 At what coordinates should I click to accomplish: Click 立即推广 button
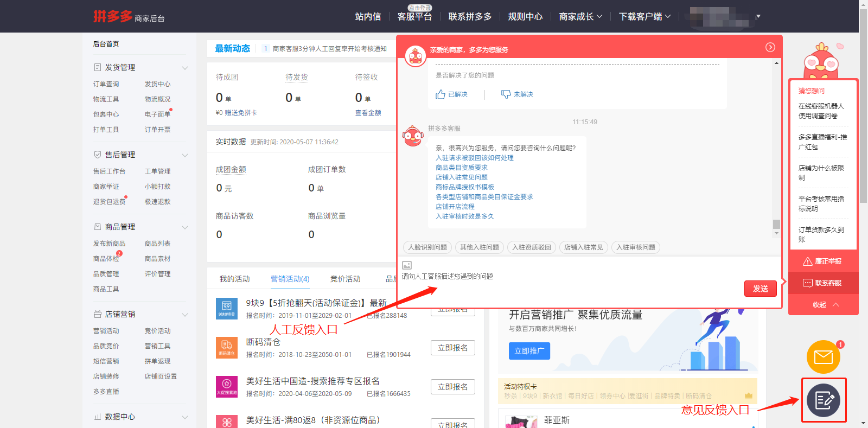pos(529,351)
